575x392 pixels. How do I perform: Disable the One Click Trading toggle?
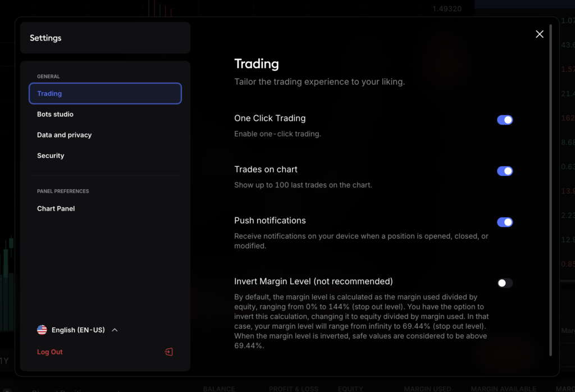(x=504, y=120)
